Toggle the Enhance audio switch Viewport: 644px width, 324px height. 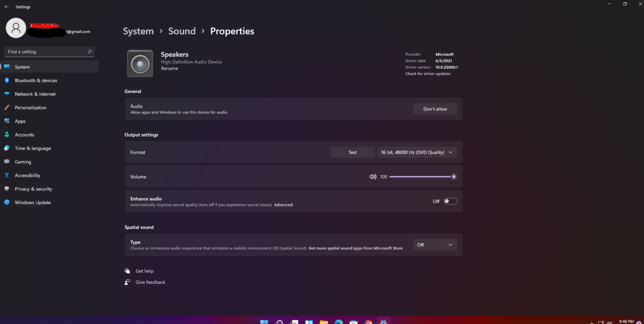click(x=450, y=201)
